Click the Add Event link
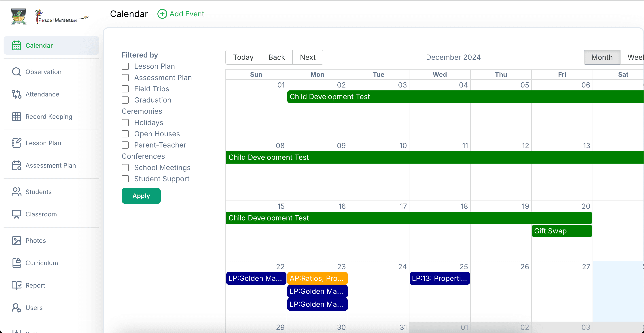This screenshot has height=333, width=644. pyautogui.click(x=181, y=14)
